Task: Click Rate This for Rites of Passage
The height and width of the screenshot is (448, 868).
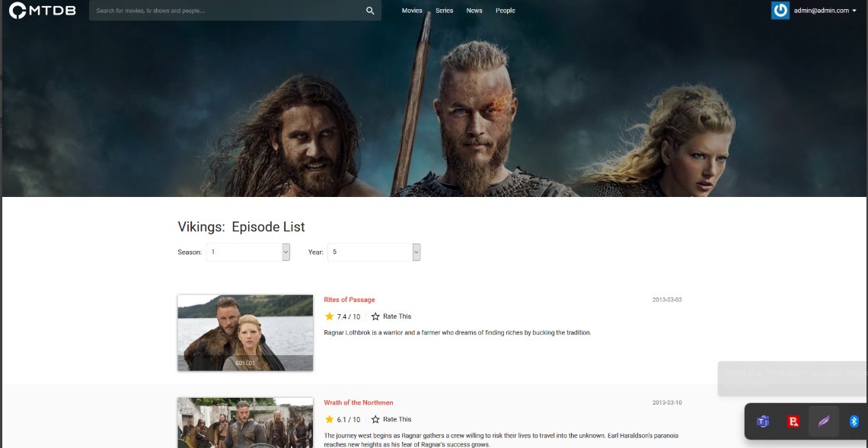Action: click(x=397, y=316)
